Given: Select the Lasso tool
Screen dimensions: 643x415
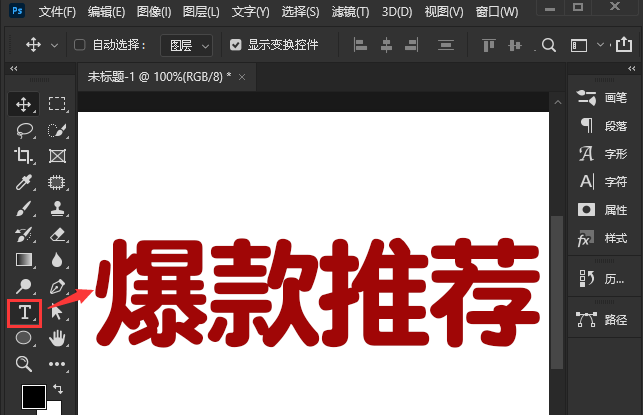Looking at the screenshot, I should [25, 130].
